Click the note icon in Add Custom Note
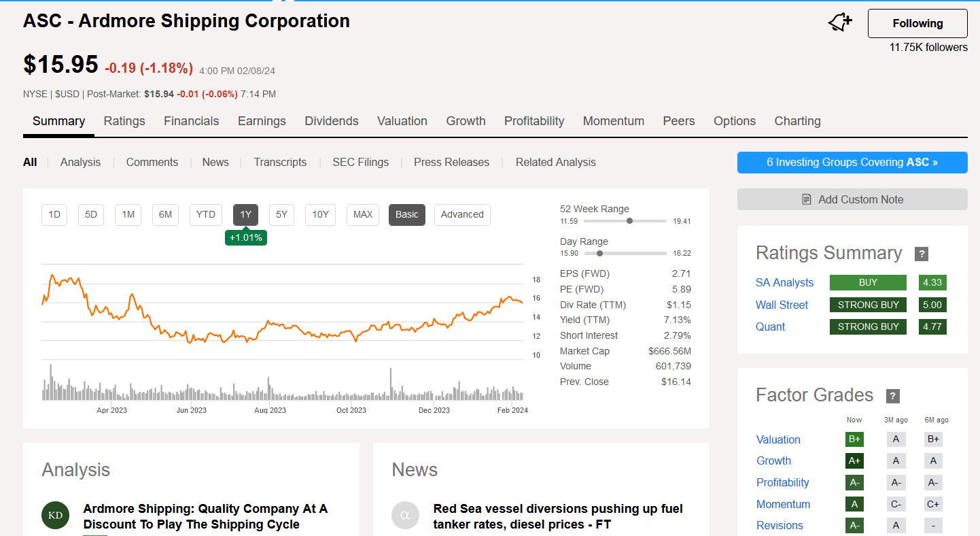 pos(807,199)
